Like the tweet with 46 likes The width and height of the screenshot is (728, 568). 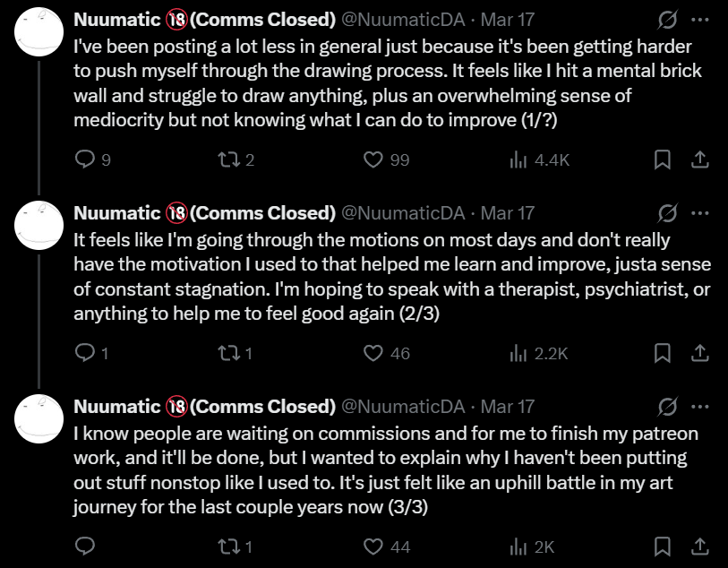tap(373, 353)
